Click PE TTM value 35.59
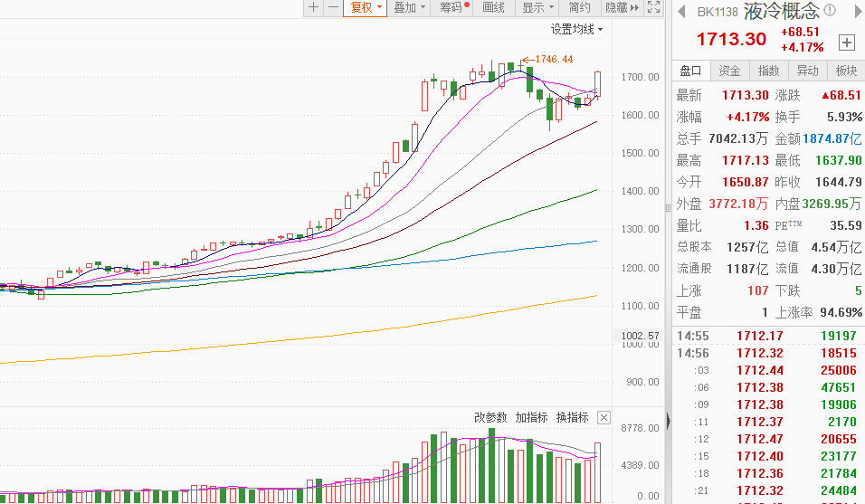865x504 pixels. click(846, 225)
